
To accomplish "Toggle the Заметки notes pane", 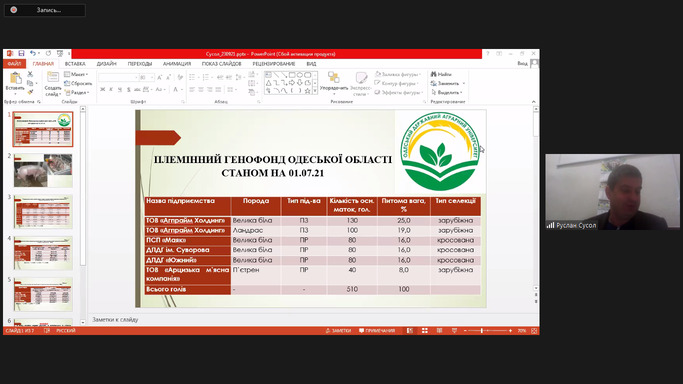I will (x=338, y=331).
